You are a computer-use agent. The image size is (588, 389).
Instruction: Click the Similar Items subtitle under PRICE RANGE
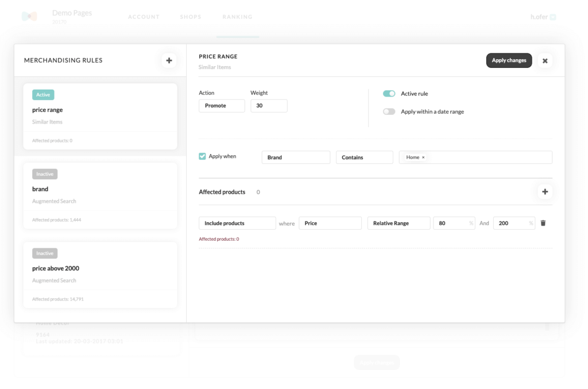[x=215, y=67]
